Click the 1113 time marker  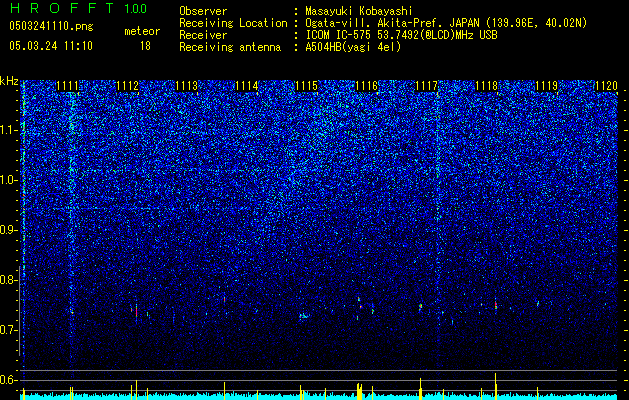[187, 86]
